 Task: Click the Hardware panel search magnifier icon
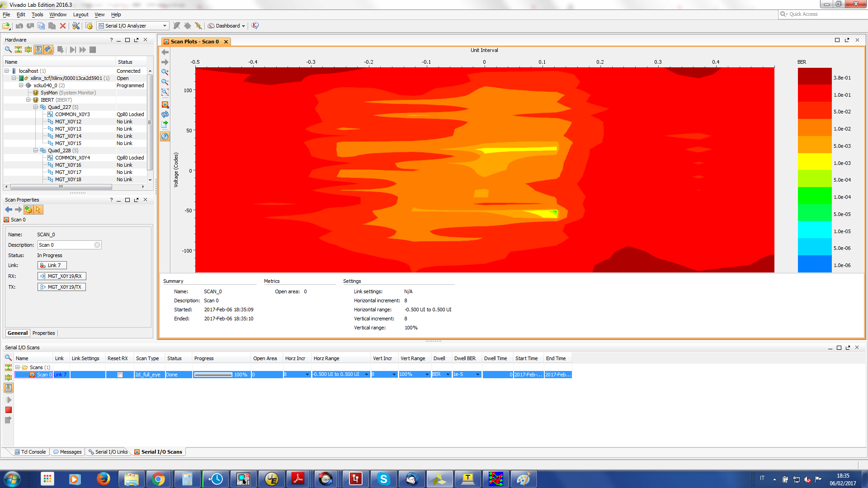(8, 50)
